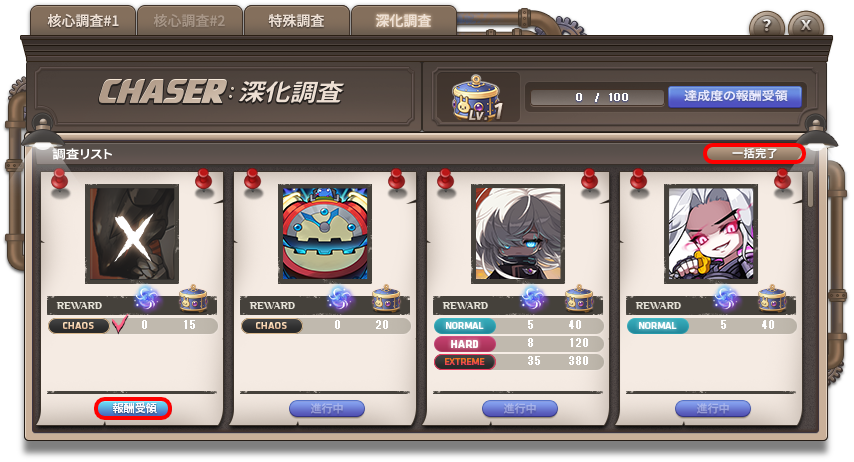Click the 達成度の報酬受領 button

point(735,96)
